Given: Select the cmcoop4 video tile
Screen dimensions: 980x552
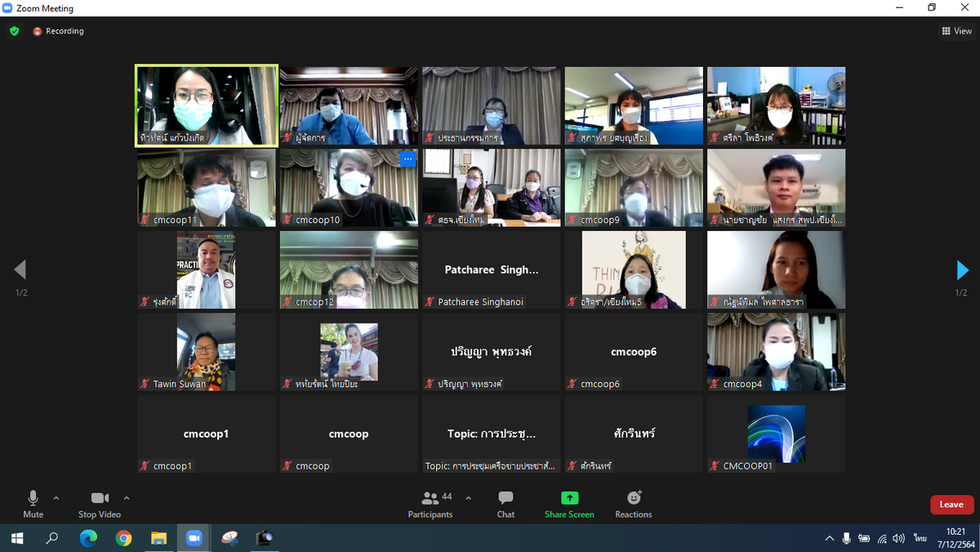Looking at the screenshot, I should tap(777, 352).
